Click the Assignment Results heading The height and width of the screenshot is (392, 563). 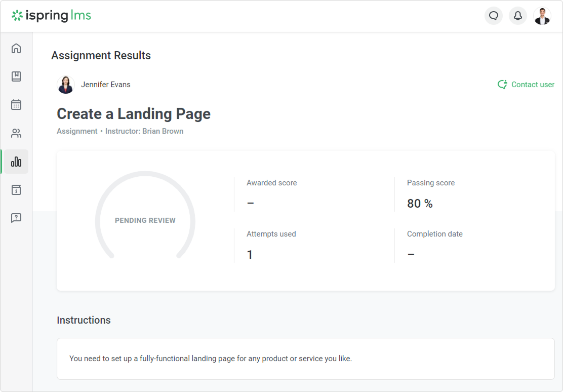tap(101, 56)
